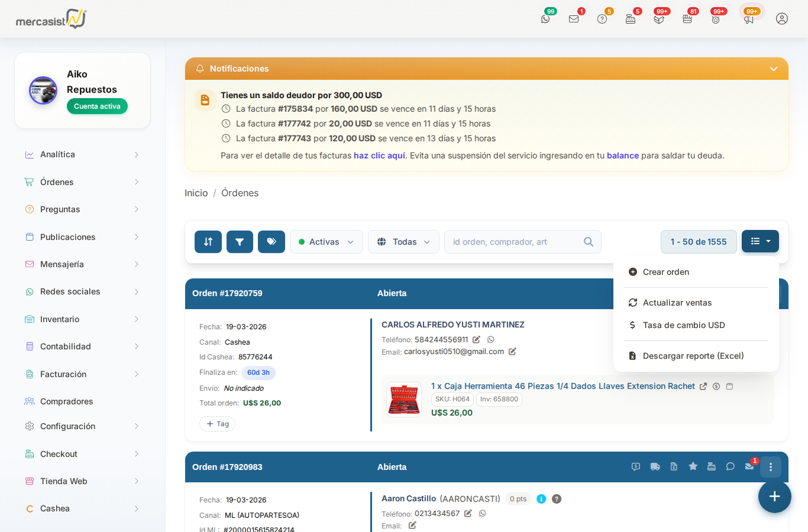Select Tasa de cambio USD
The image size is (808, 532).
pos(696,325)
